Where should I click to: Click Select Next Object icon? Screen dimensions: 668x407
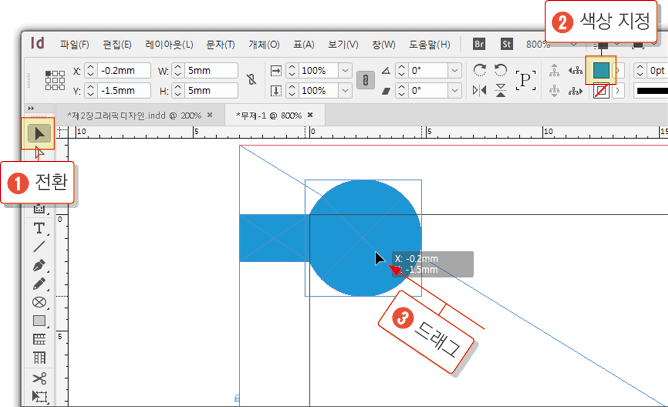[x=576, y=90]
